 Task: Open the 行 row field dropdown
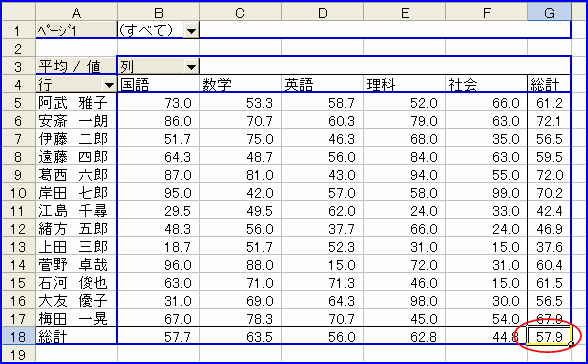click(110, 85)
